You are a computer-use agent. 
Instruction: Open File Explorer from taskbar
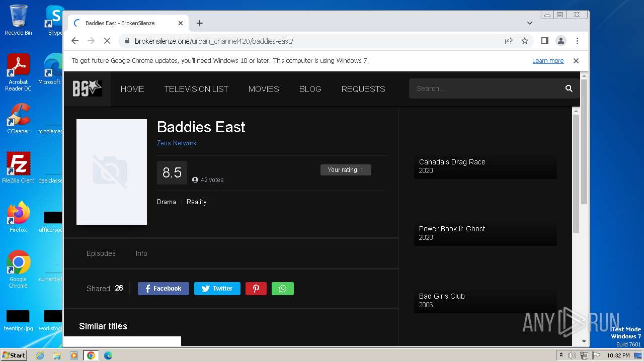click(57, 355)
